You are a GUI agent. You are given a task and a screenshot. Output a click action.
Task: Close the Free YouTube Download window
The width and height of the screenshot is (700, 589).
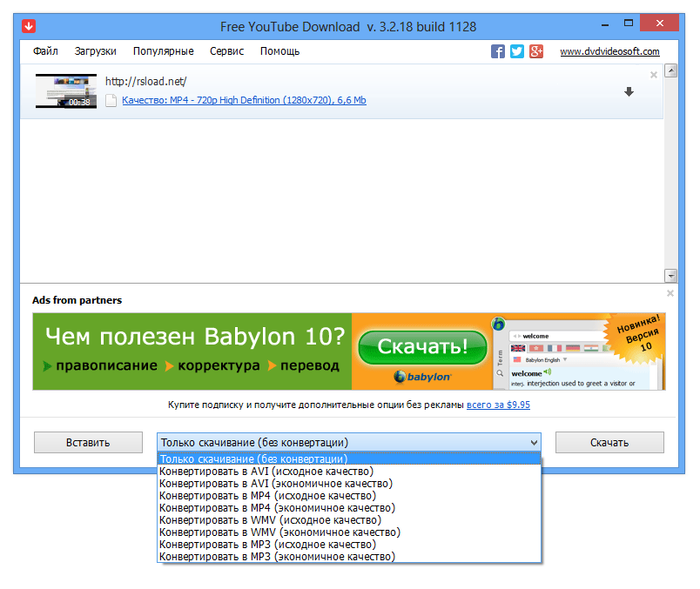click(659, 23)
